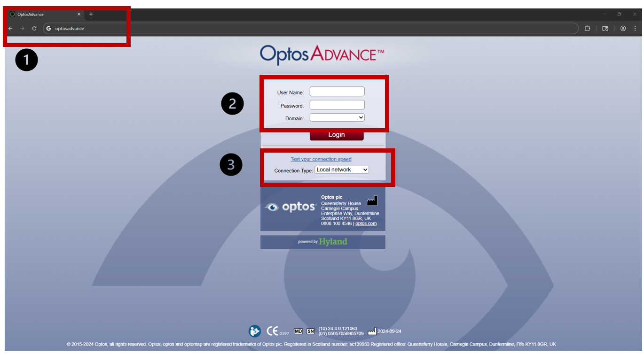Reload the page using the refresh icon

click(34, 28)
